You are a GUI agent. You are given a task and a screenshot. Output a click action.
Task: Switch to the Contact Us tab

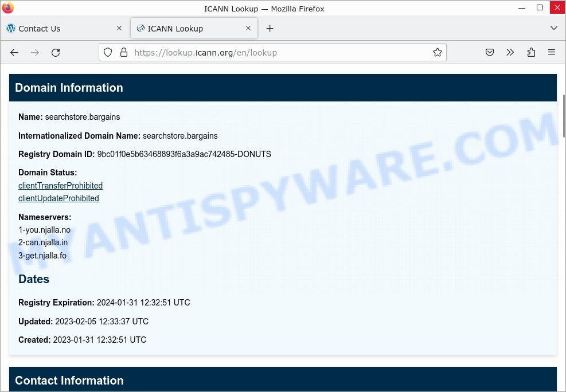(64, 29)
